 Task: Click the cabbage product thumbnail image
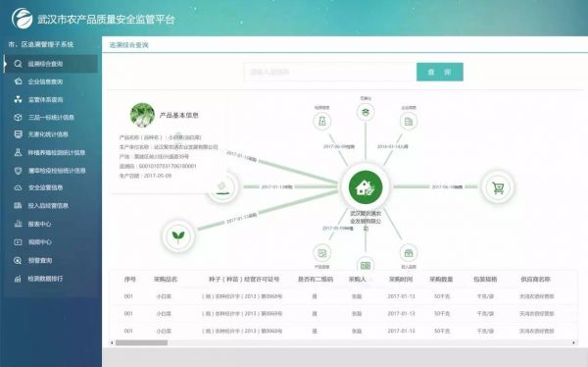142,115
